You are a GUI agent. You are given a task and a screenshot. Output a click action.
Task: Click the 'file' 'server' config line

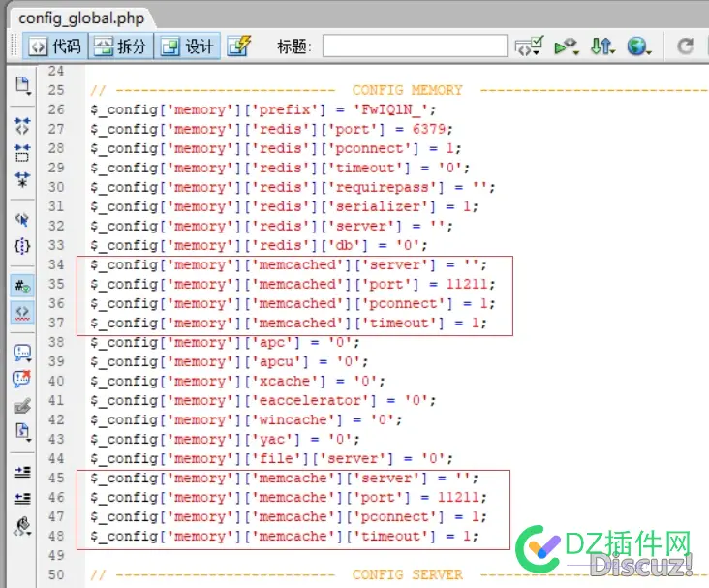[271, 459]
